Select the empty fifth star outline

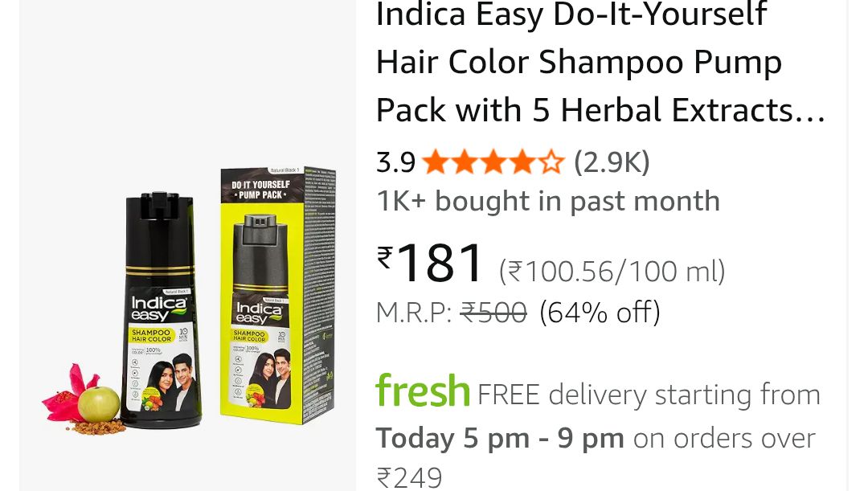pos(551,163)
